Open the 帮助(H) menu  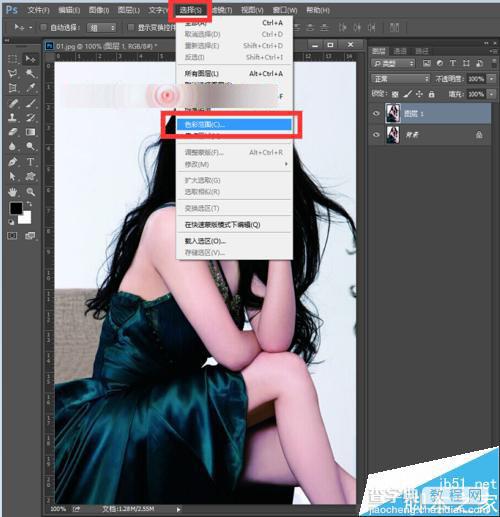tap(318, 10)
